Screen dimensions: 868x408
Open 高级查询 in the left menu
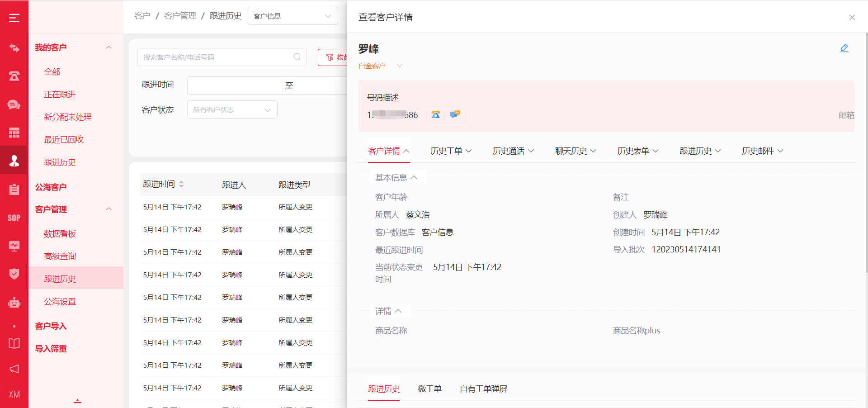pyautogui.click(x=60, y=256)
